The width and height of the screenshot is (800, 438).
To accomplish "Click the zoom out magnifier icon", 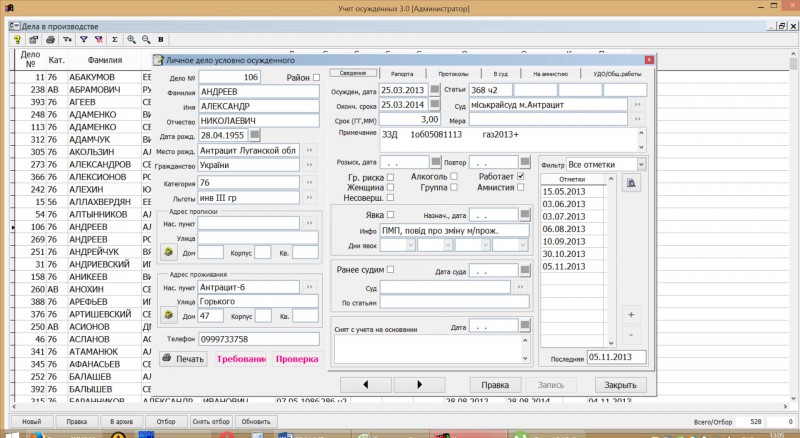I will [x=145, y=39].
